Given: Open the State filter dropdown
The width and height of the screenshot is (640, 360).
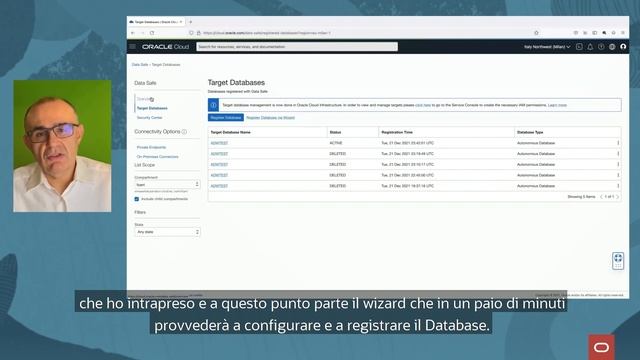Looking at the screenshot, I should [x=167, y=232].
